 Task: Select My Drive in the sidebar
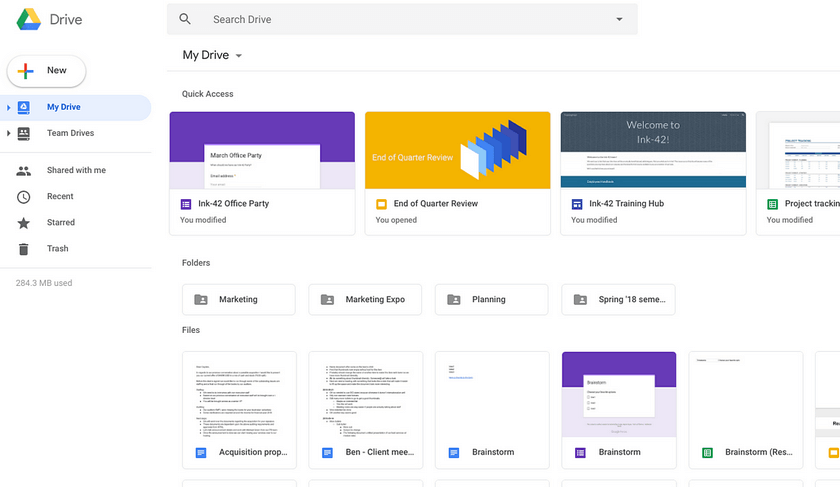(x=64, y=107)
